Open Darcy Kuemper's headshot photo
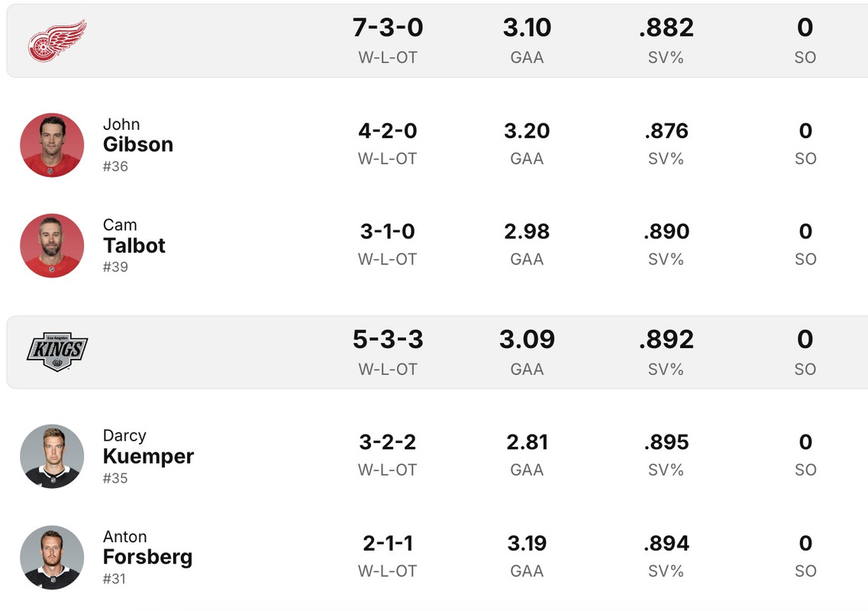The image size is (868, 611). coord(52,457)
